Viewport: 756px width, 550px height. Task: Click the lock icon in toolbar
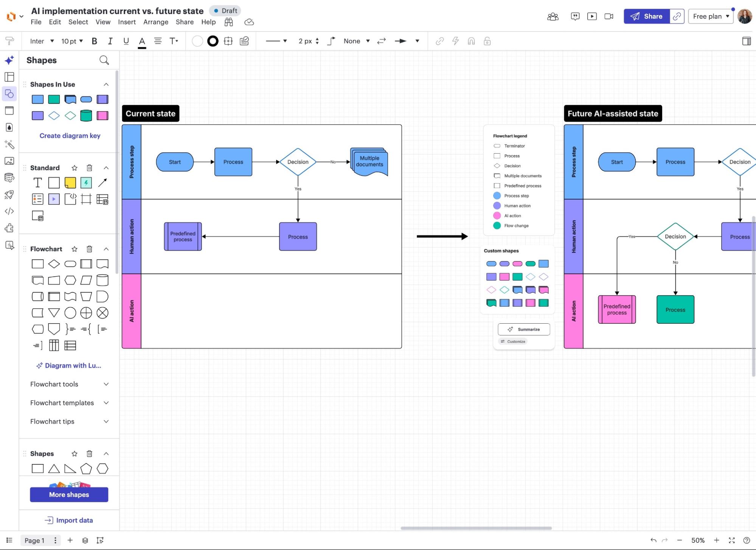487,41
